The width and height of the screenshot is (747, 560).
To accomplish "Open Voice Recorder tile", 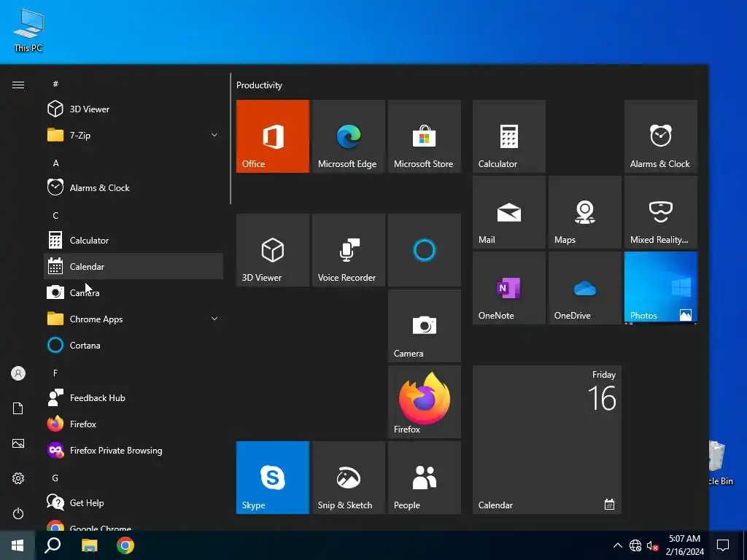I will pyautogui.click(x=348, y=250).
